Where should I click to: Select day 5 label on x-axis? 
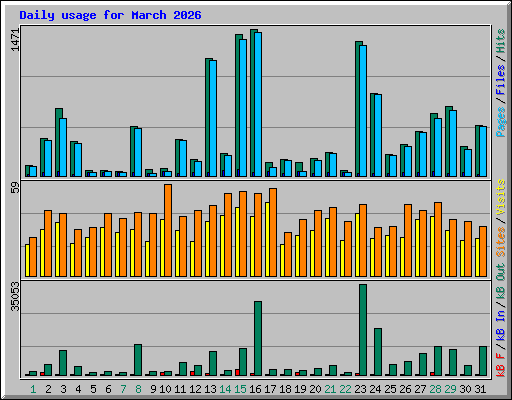93,389
